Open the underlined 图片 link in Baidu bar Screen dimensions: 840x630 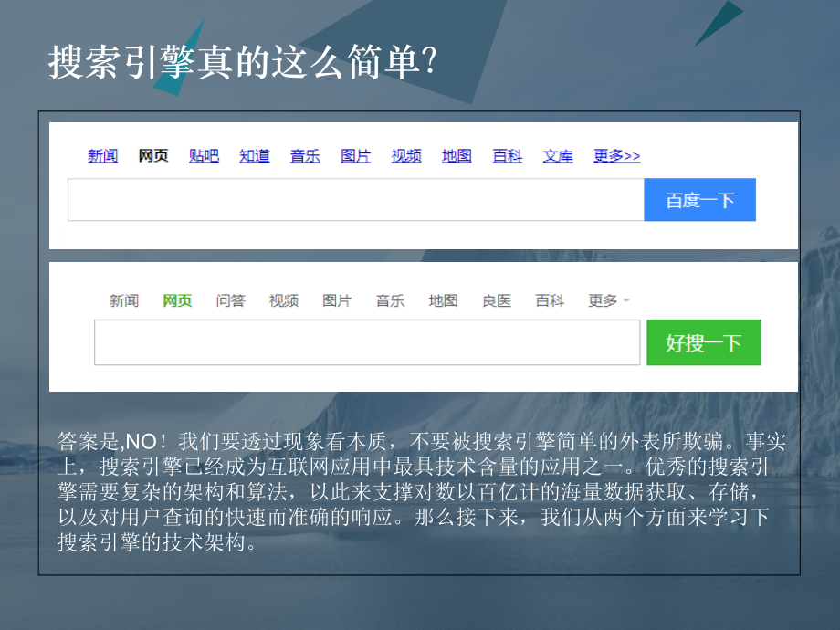355,156
